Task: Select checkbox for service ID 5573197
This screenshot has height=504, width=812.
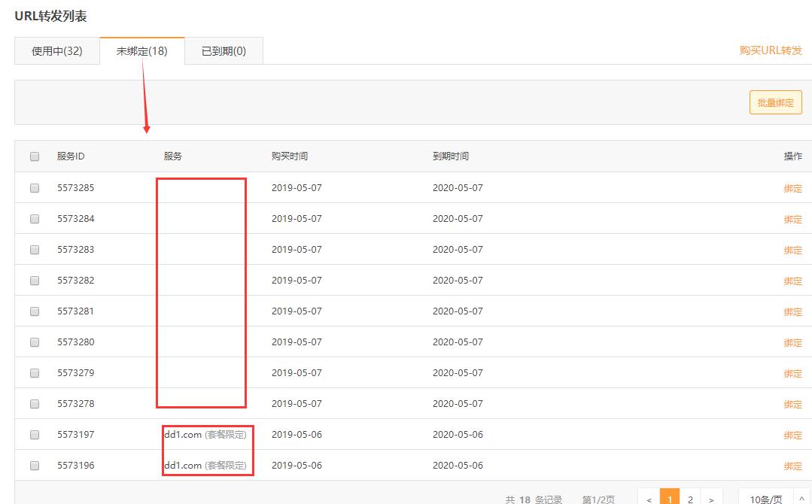Action: [35, 435]
